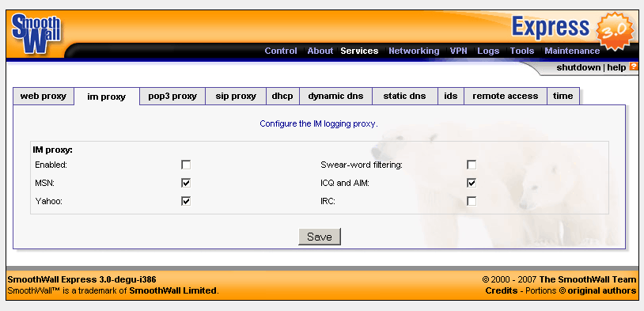This screenshot has width=644, height=311.
Task: Uncheck the Yahoo checkbox
Action: click(x=186, y=201)
